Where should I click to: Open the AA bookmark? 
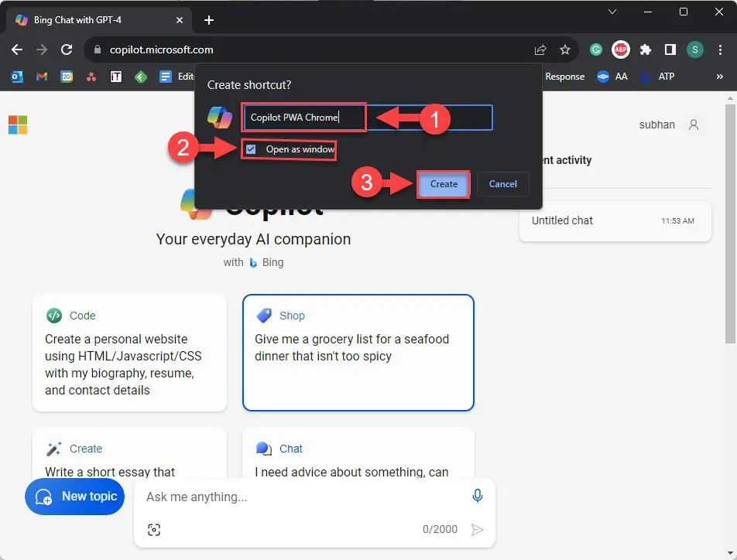click(612, 76)
